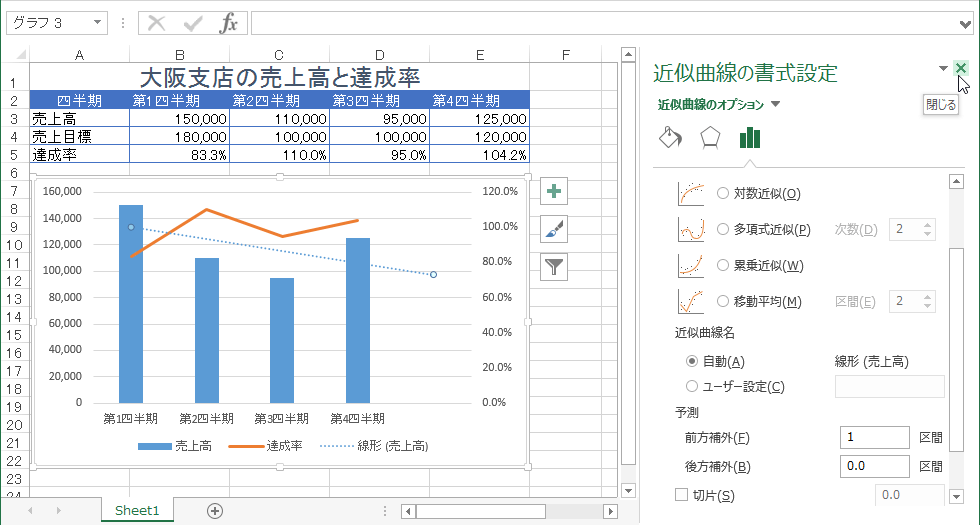The height and width of the screenshot is (525, 980).
Task: Click the polynomial trendline preview icon
Action: click(x=691, y=229)
